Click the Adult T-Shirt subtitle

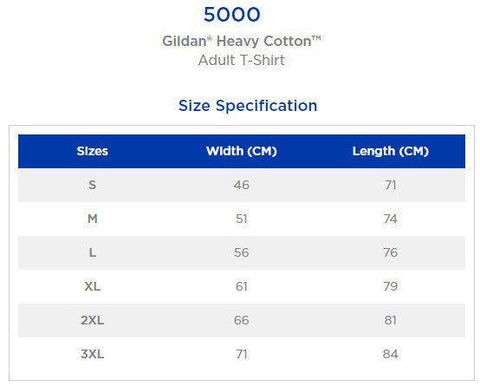point(241,60)
